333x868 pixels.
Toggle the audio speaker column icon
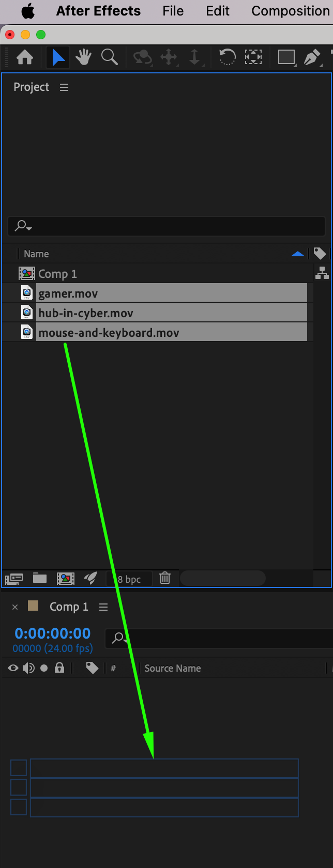pyautogui.click(x=29, y=668)
